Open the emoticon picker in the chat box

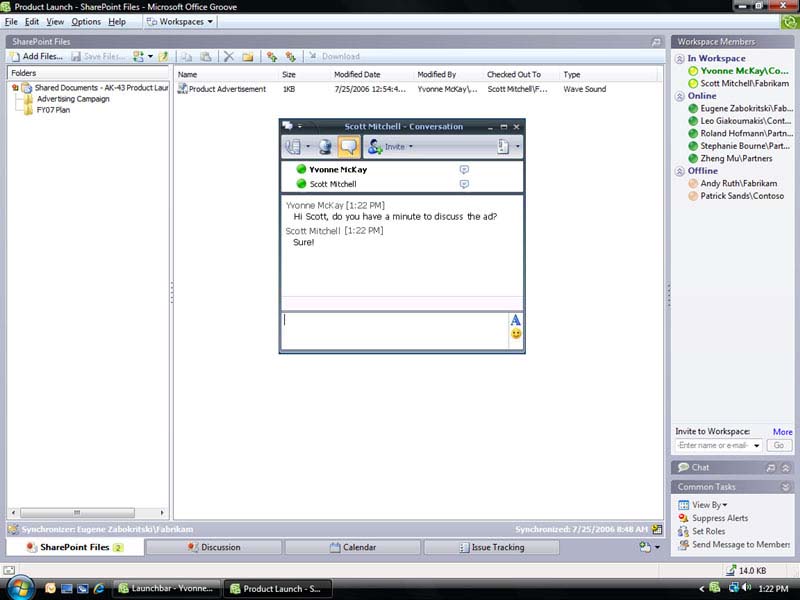pos(516,334)
